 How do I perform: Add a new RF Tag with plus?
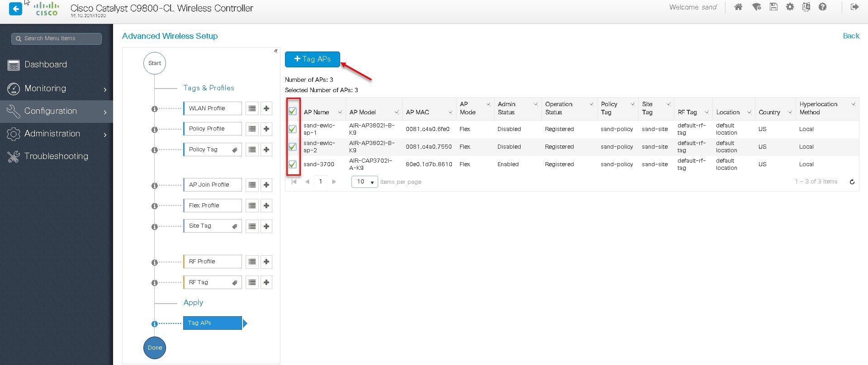[266, 282]
